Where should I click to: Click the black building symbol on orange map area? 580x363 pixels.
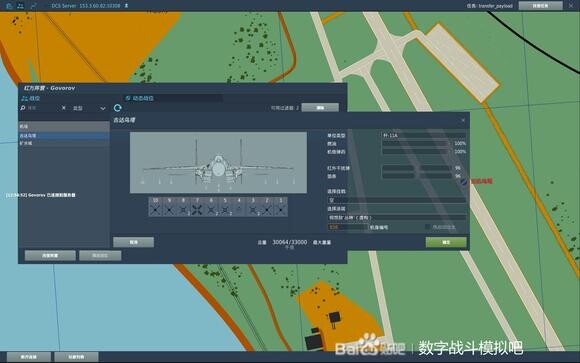point(335,317)
